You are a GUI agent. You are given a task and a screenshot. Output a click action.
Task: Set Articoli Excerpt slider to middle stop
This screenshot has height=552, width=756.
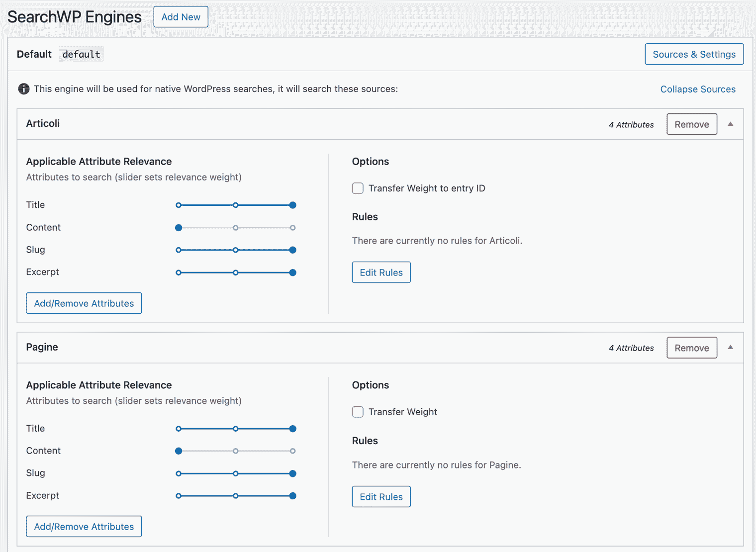pyautogui.click(x=236, y=273)
